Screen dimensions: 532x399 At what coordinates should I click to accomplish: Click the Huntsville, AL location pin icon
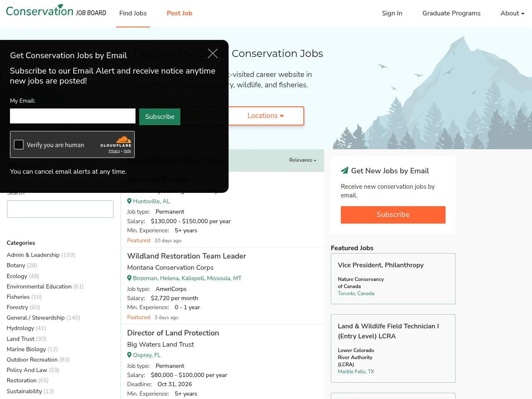[129, 201]
